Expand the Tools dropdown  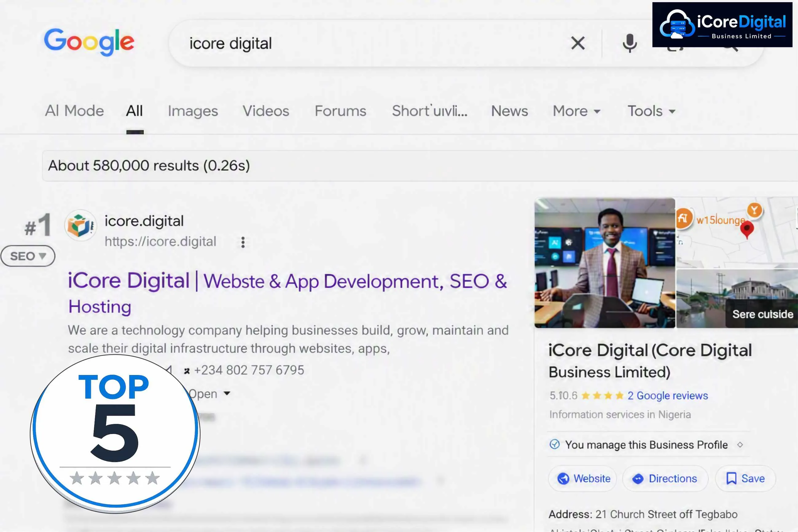[x=651, y=111]
